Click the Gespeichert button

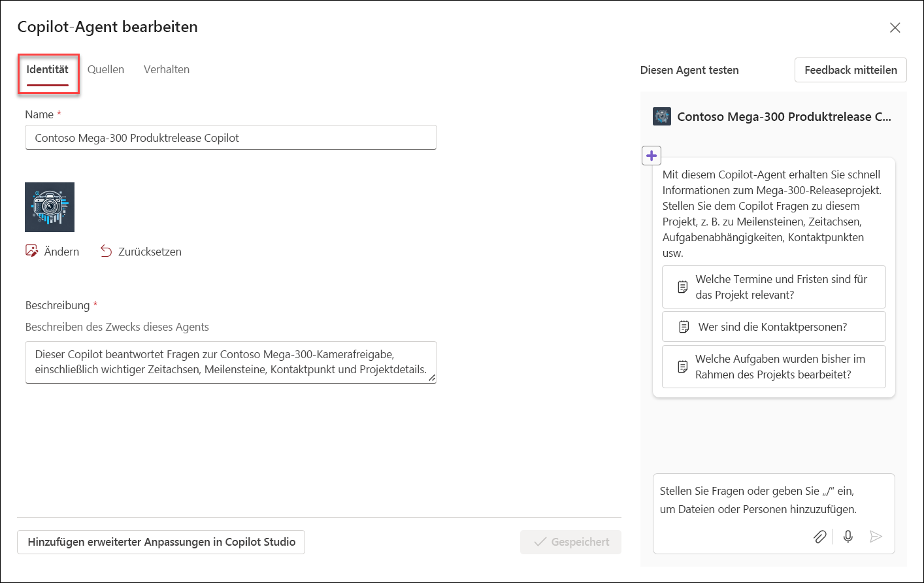pos(570,542)
